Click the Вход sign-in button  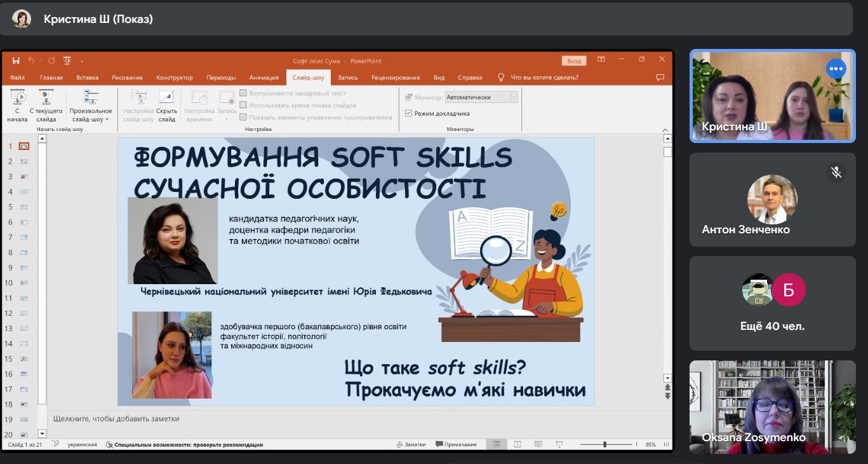574,61
